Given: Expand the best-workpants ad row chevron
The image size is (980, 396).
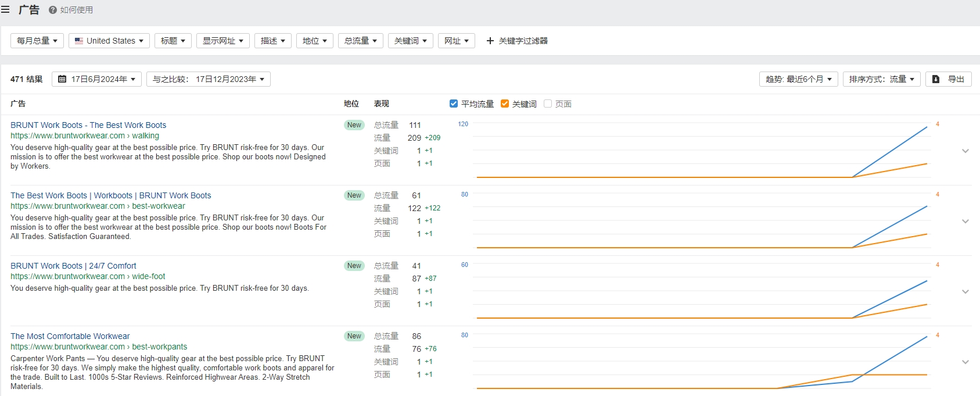Looking at the screenshot, I should pos(965,362).
